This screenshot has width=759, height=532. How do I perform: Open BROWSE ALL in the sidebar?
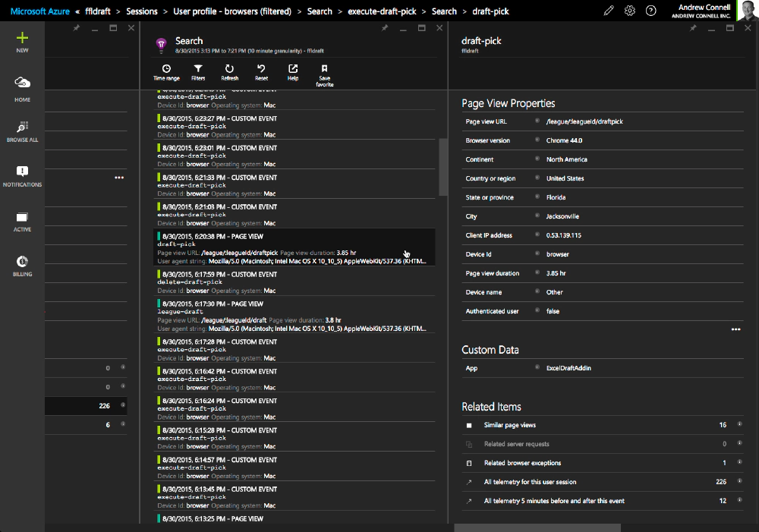pos(22,131)
